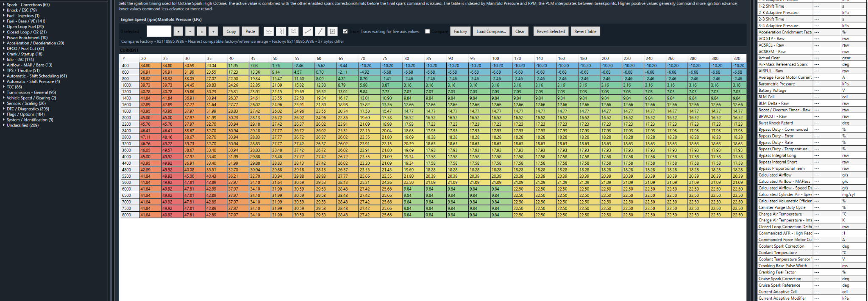Image resolution: width=868 pixels, height=301 pixels.
Task: Select Automatic - Shift Scheduling item
Action: click(37, 76)
